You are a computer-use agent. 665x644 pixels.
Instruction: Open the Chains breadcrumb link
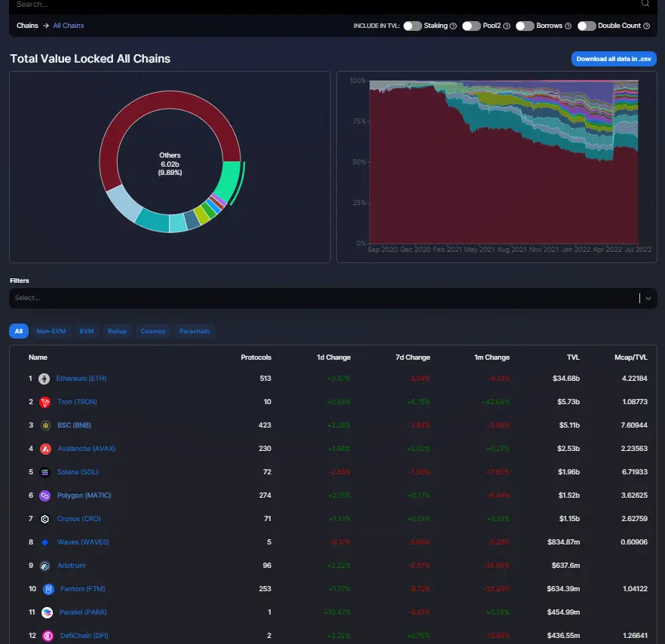(x=27, y=26)
